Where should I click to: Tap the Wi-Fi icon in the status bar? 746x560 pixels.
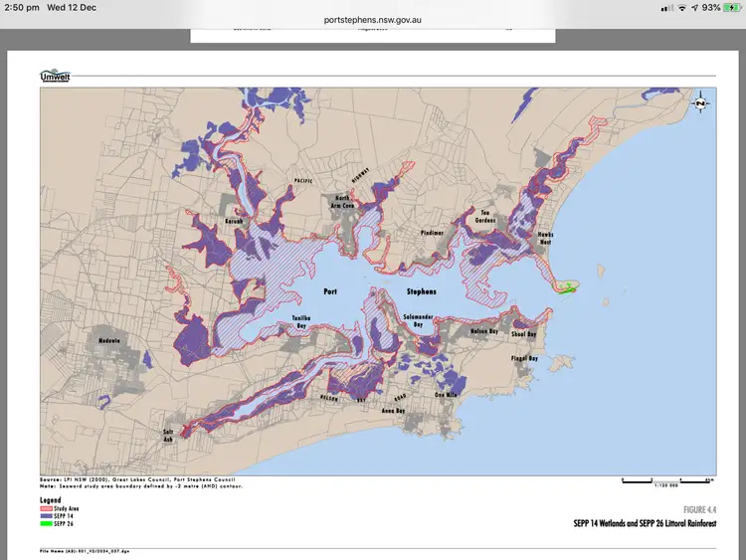pos(681,8)
